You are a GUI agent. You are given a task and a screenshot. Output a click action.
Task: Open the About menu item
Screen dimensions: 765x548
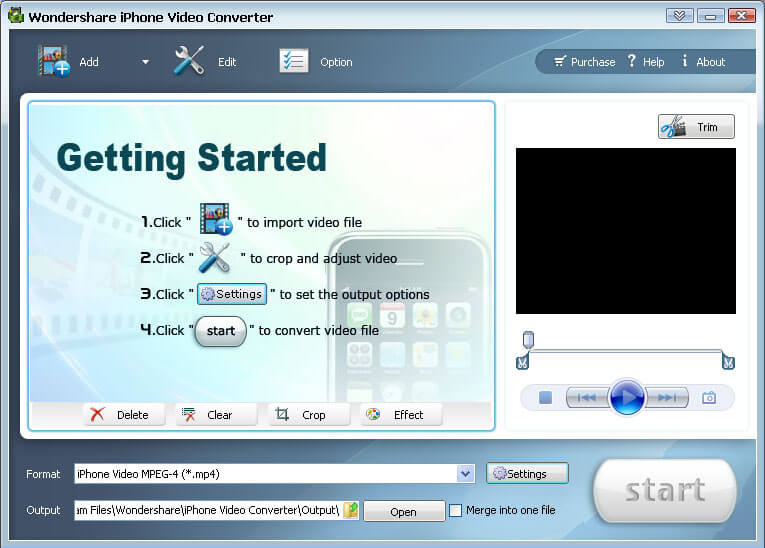tap(703, 62)
